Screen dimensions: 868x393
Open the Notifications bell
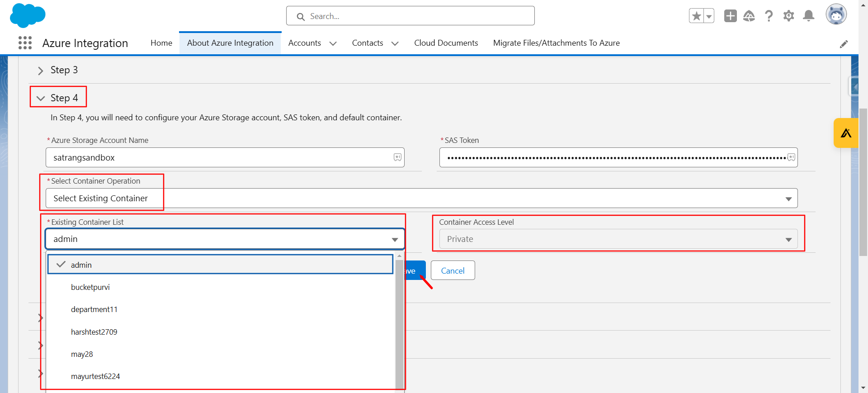[x=809, y=16]
